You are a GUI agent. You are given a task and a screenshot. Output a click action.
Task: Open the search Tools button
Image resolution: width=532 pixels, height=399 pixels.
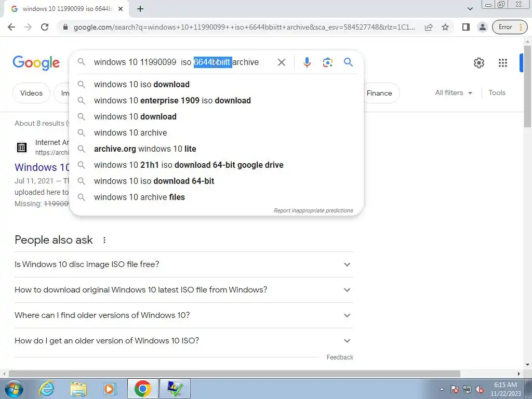coord(497,92)
